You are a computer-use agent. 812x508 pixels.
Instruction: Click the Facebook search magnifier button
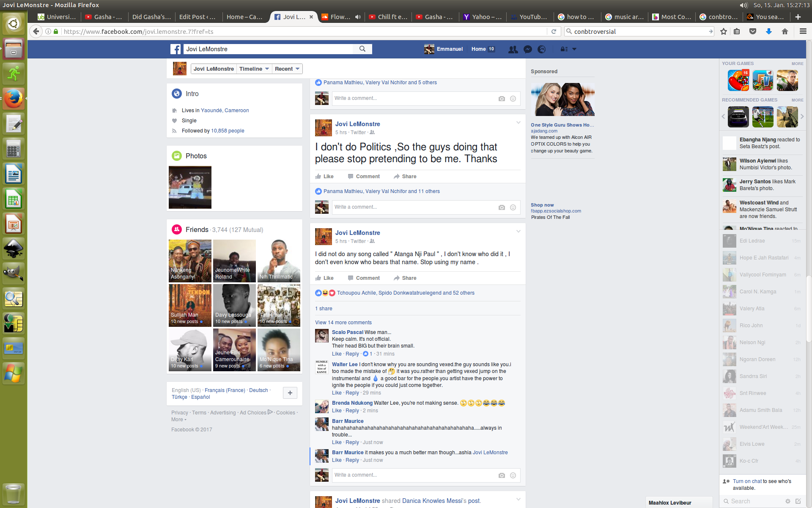point(362,49)
